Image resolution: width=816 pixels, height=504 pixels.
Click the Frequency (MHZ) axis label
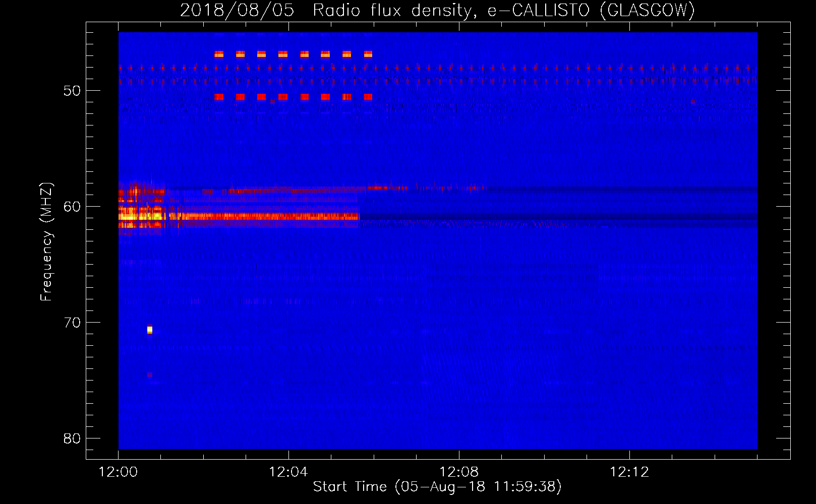(46, 242)
